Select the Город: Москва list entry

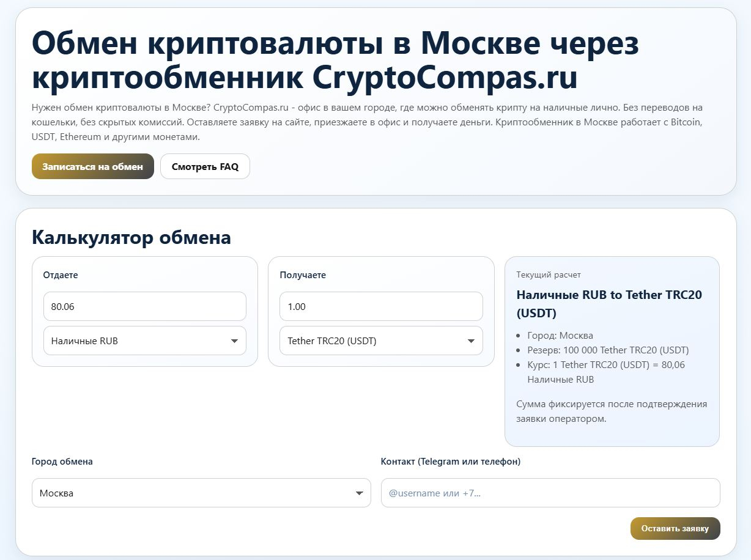560,336
